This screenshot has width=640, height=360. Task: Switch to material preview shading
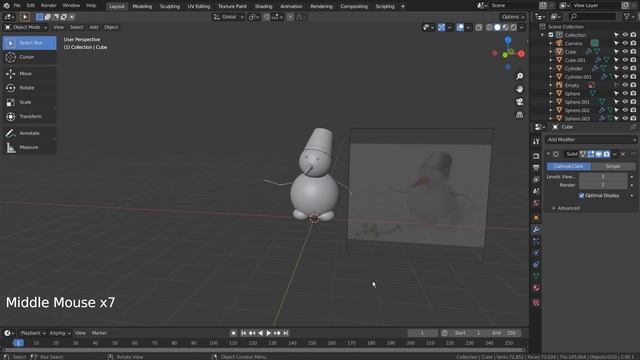pos(505,27)
